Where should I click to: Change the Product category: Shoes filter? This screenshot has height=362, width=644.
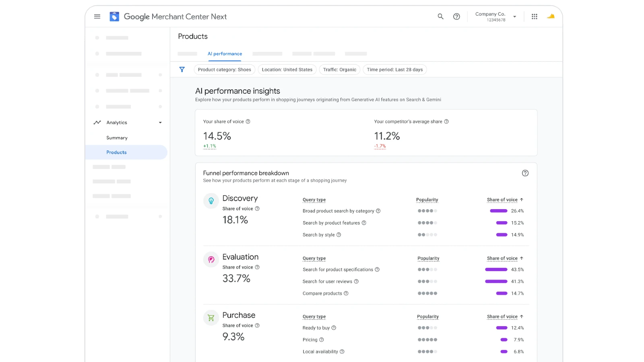pos(225,70)
